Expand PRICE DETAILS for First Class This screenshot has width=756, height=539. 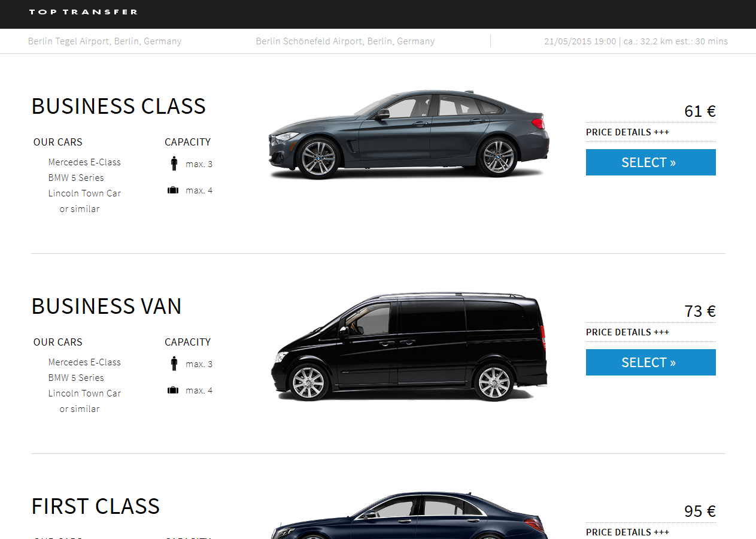(627, 532)
